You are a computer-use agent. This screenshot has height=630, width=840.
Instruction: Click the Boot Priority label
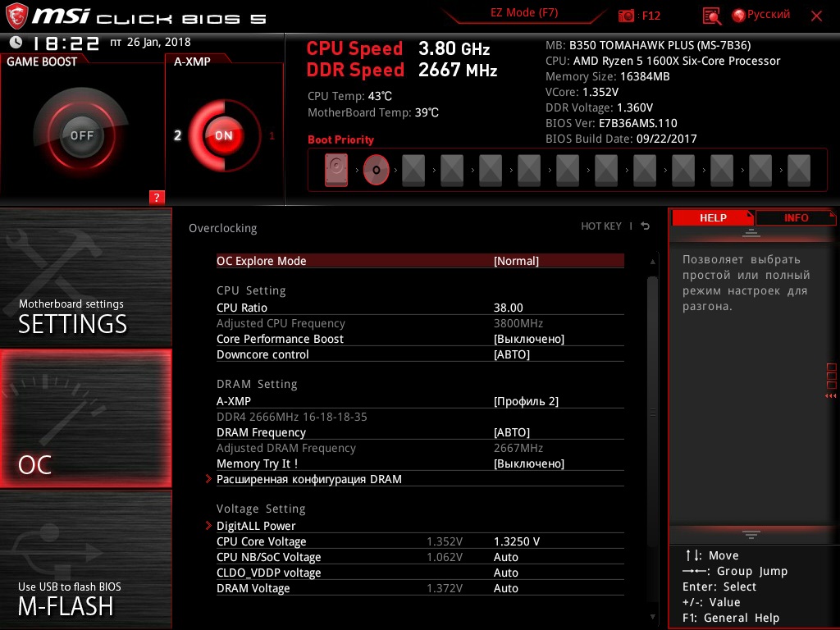pyautogui.click(x=340, y=139)
